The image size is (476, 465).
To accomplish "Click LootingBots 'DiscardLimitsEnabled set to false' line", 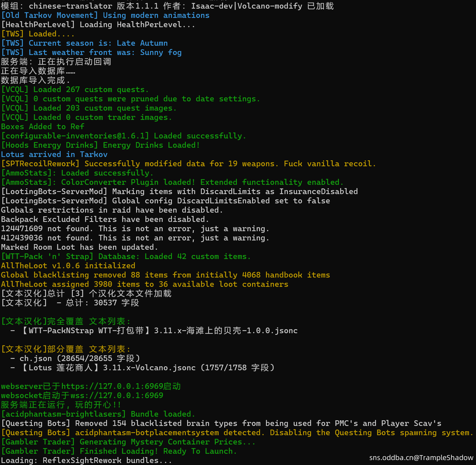I will click(x=166, y=201).
